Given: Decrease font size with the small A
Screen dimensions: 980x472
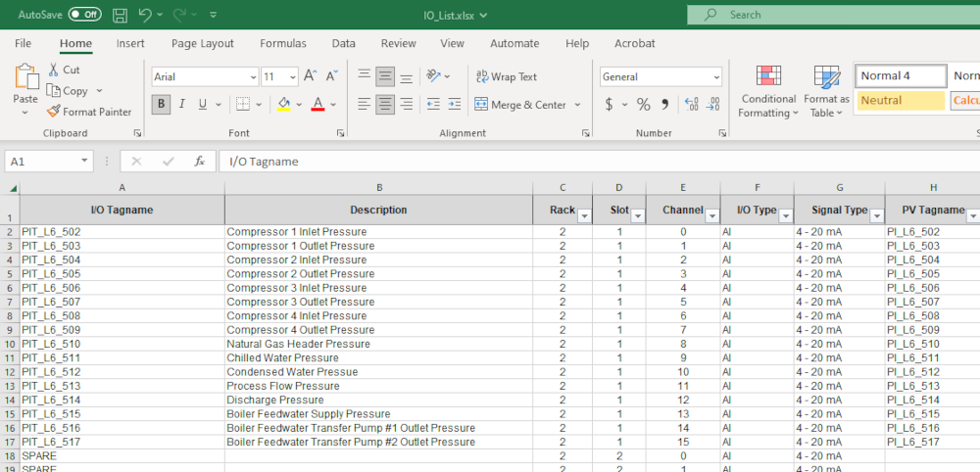Looking at the screenshot, I should click(x=332, y=76).
